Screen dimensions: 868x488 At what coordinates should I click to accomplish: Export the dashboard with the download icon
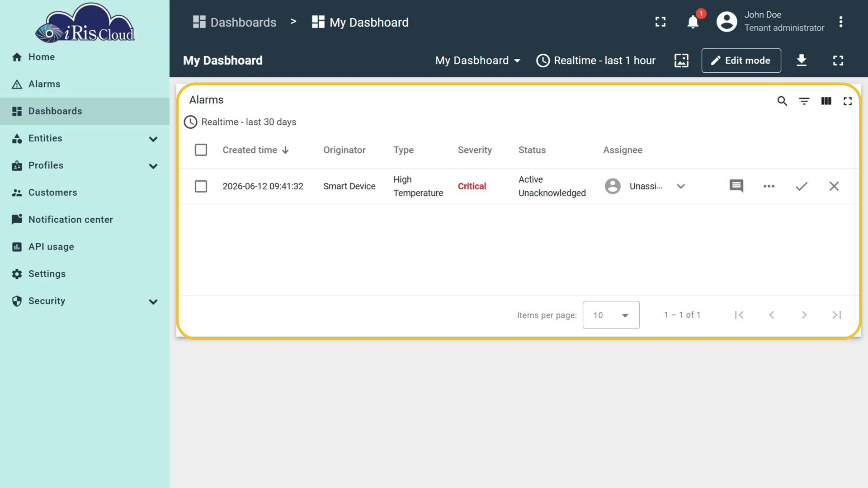[802, 60]
